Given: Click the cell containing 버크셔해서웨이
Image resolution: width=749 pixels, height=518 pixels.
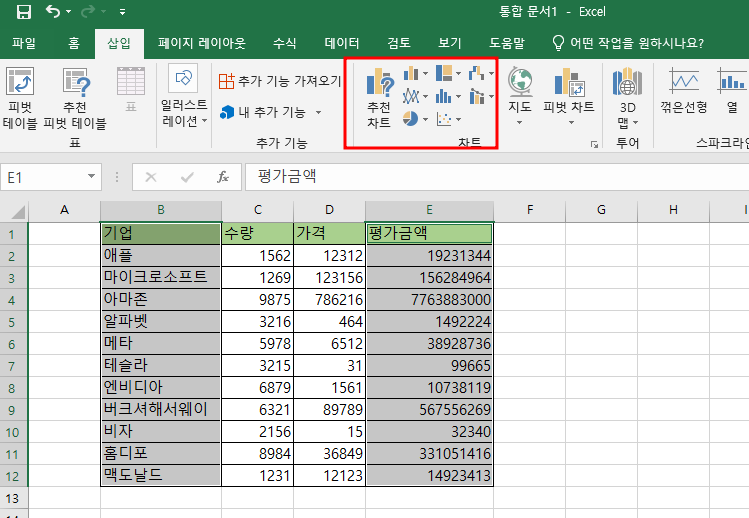Looking at the screenshot, I should 161,410.
